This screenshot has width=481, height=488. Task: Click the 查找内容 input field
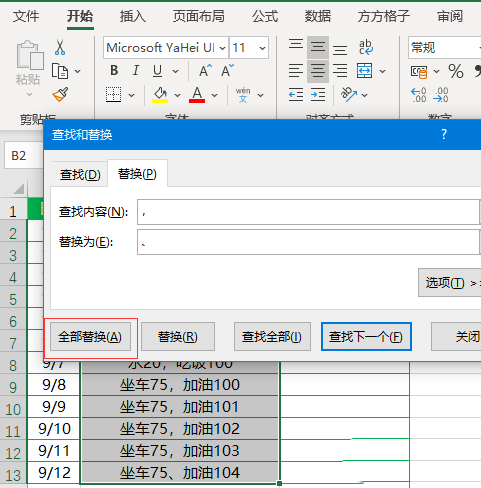coord(308,212)
